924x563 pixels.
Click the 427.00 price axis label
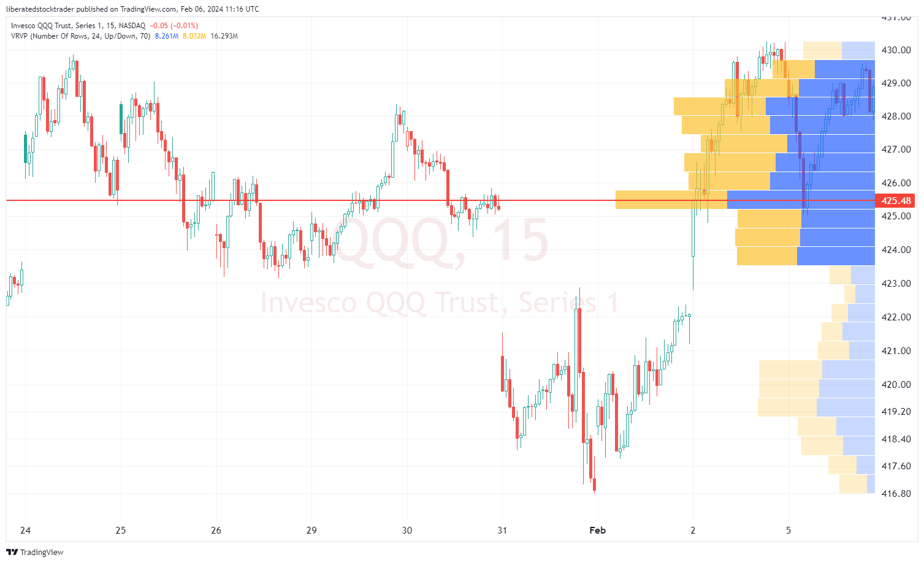point(896,149)
